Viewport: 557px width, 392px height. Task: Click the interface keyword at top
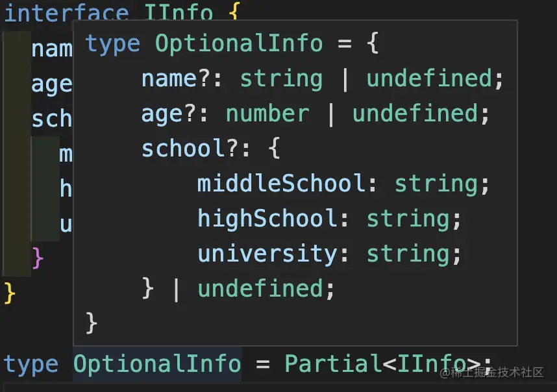click(x=66, y=12)
